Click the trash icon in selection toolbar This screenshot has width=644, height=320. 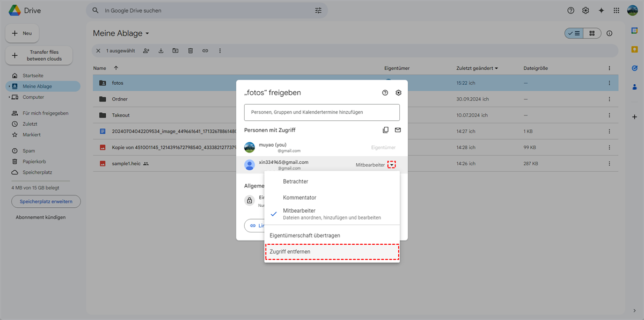pyautogui.click(x=191, y=51)
